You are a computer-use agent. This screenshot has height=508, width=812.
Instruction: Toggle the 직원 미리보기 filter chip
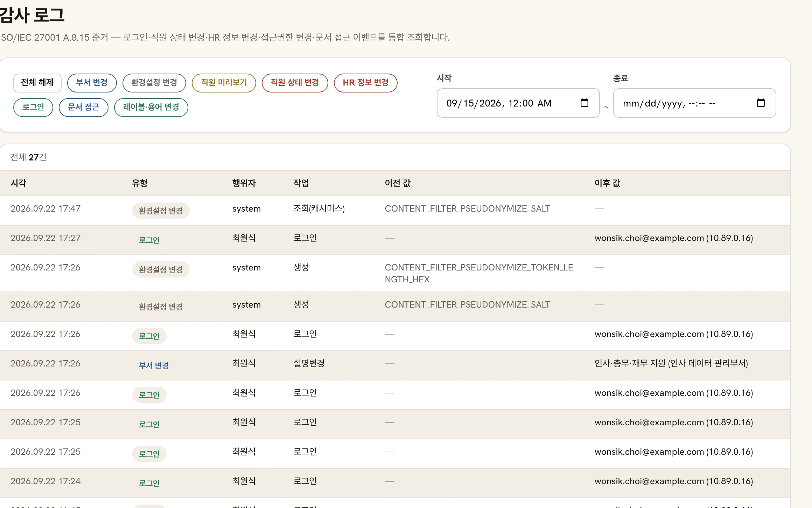224,83
